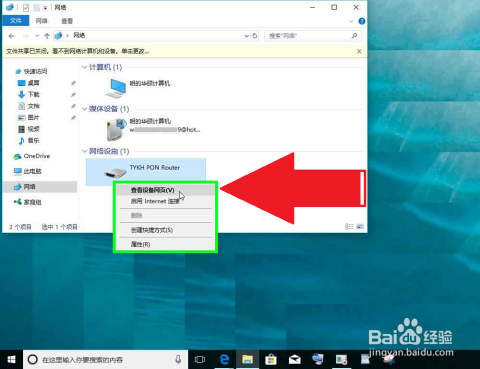This screenshot has height=369, width=480.
Task: Open Task View on taskbar
Action: coord(200,359)
